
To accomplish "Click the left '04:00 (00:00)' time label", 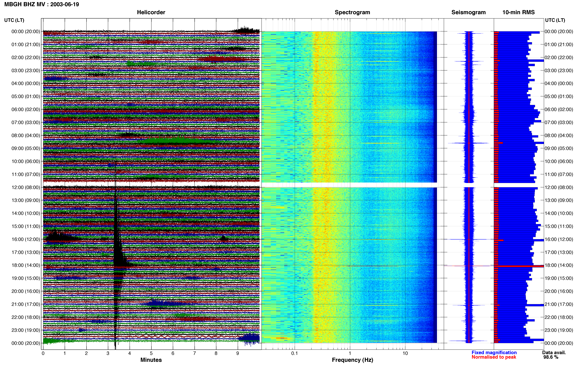I will (x=26, y=83).
